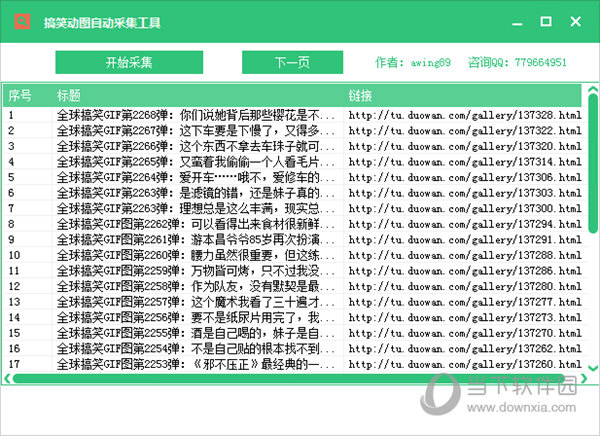
Task: Click link gallery/137280.html
Action: [465, 287]
